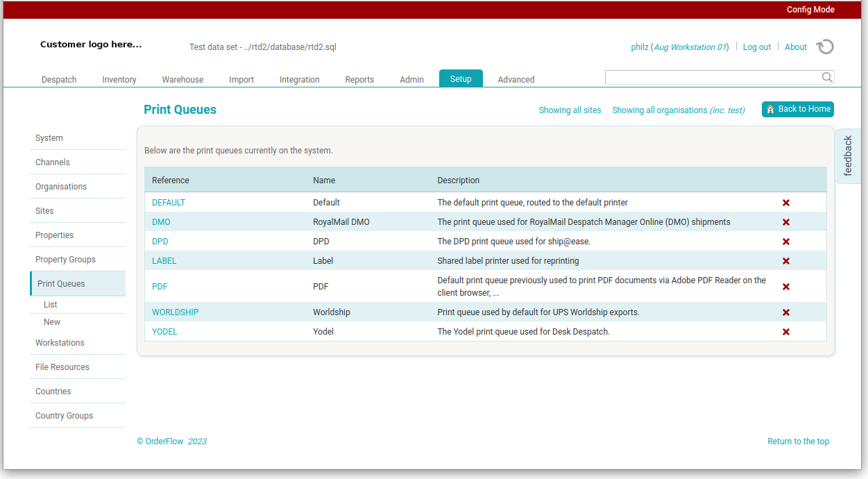
Task: Delete the WORLDSHIP print queue
Action: pyautogui.click(x=785, y=312)
